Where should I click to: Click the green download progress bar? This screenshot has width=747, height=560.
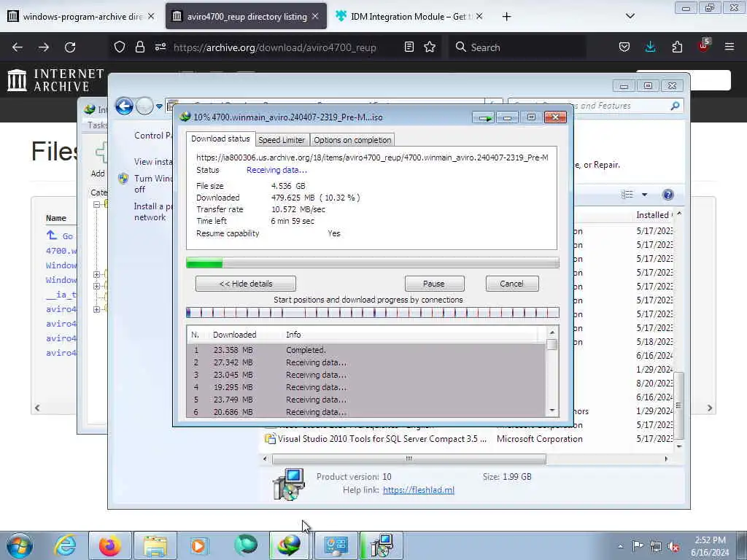click(373, 262)
